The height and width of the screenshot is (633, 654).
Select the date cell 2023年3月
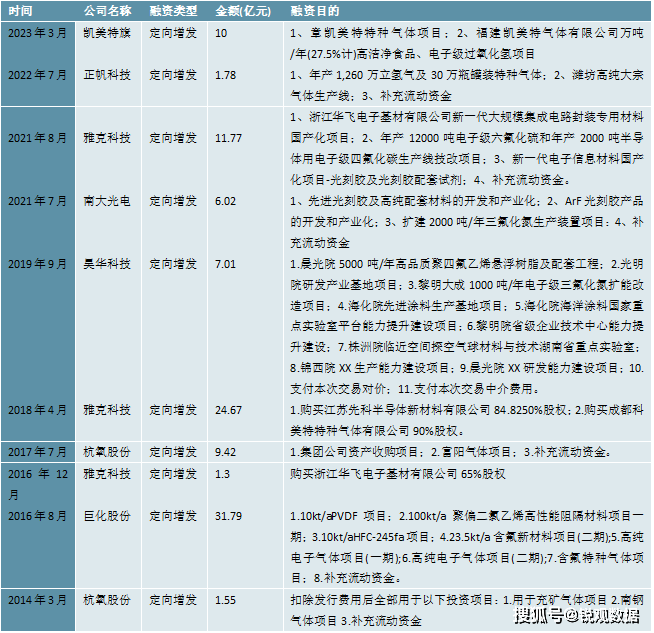click(37, 33)
